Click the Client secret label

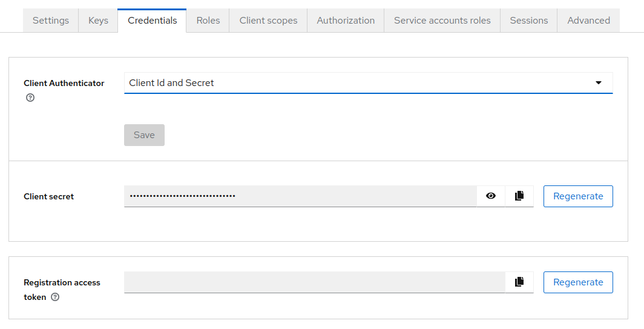tap(49, 196)
